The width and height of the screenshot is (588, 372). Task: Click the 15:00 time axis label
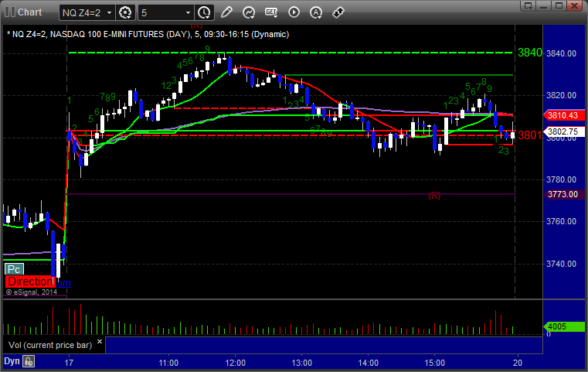pos(434,363)
